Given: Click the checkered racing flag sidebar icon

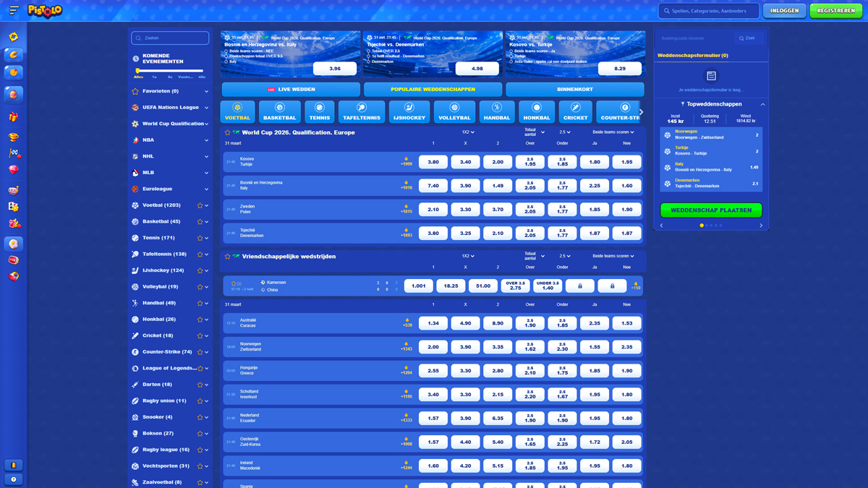Looking at the screenshot, I should pos(13,153).
